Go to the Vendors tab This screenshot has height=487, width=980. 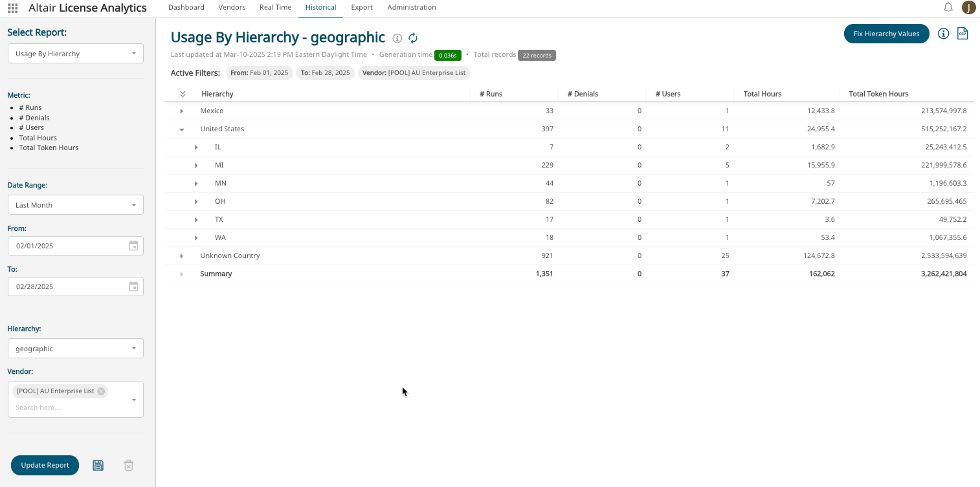point(232,8)
